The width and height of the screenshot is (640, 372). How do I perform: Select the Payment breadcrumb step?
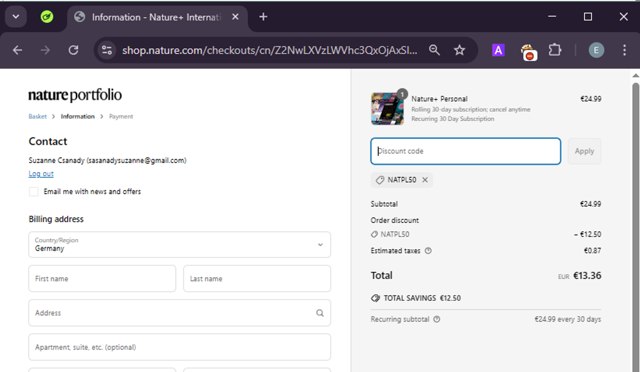pos(121,116)
